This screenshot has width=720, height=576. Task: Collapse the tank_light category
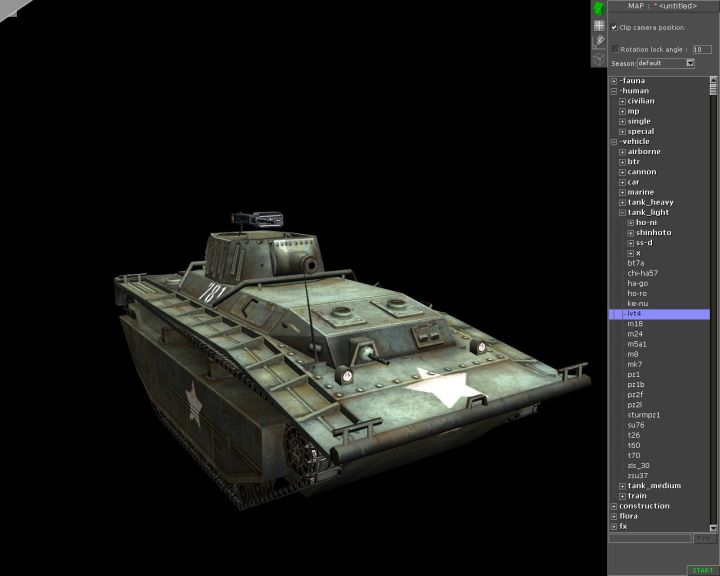coord(622,212)
